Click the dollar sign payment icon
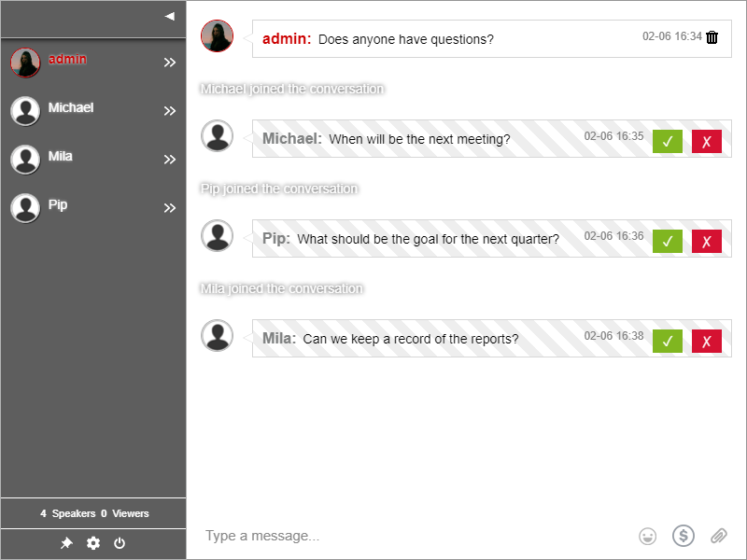 [684, 536]
